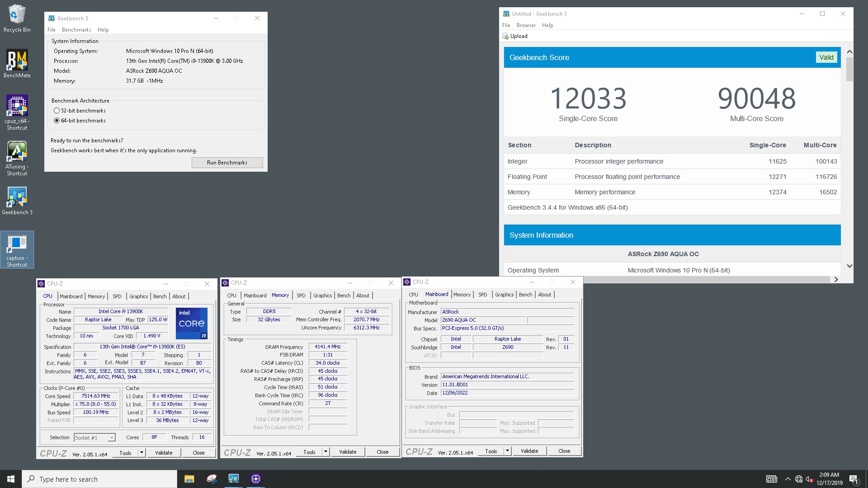Click the taskbar clock and date
This screenshot has height=488, width=868.
click(x=829, y=479)
